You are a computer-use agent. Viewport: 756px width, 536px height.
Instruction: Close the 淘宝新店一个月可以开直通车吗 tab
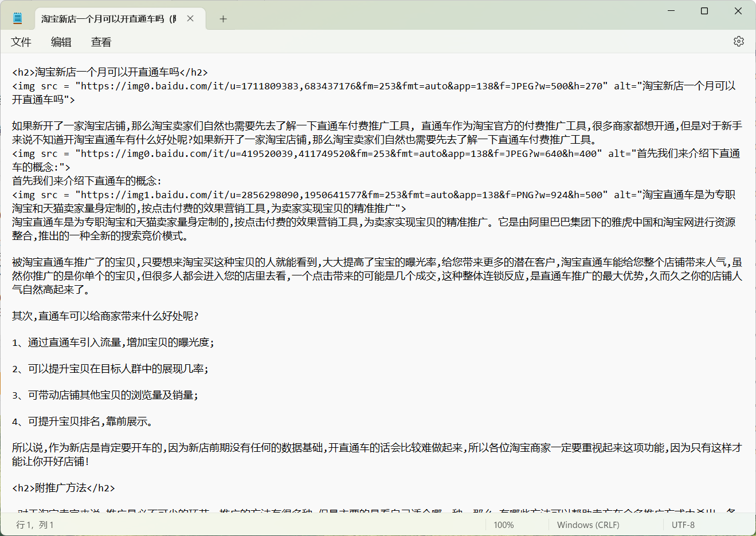pyautogui.click(x=190, y=18)
